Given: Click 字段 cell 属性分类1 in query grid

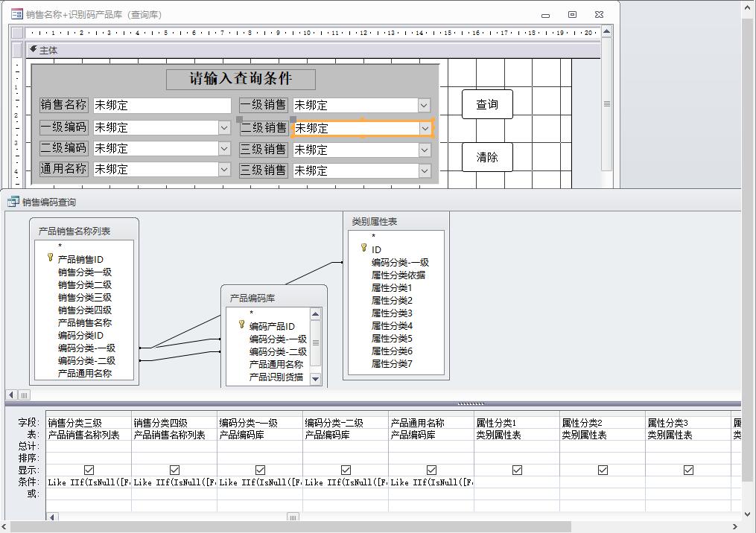Looking at the screenshot, I should 516,423.
